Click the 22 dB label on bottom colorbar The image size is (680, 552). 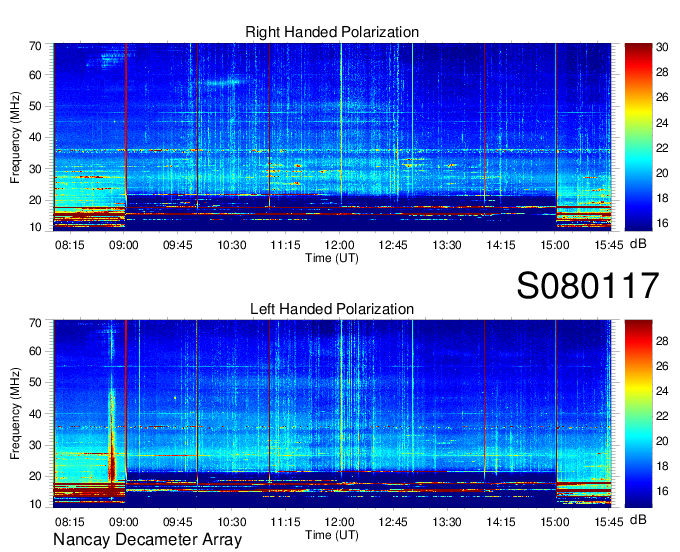coord(662,416)
